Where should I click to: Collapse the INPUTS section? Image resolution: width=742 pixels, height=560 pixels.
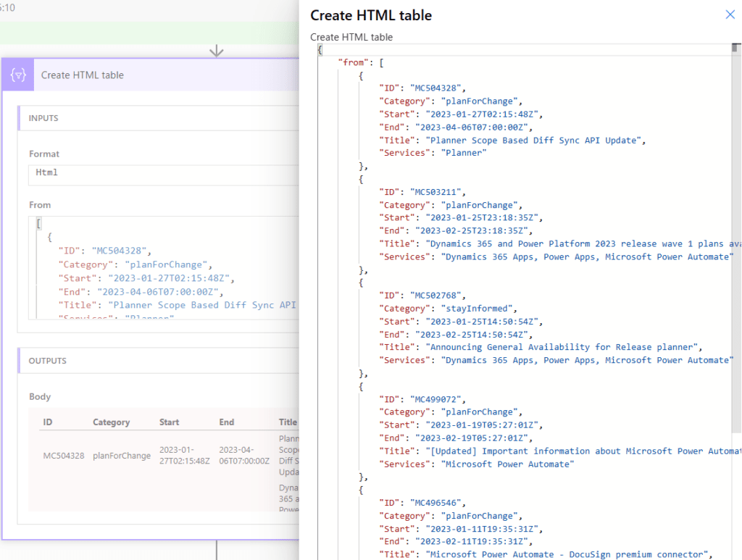pyautogui.click(x=42, y=117)
